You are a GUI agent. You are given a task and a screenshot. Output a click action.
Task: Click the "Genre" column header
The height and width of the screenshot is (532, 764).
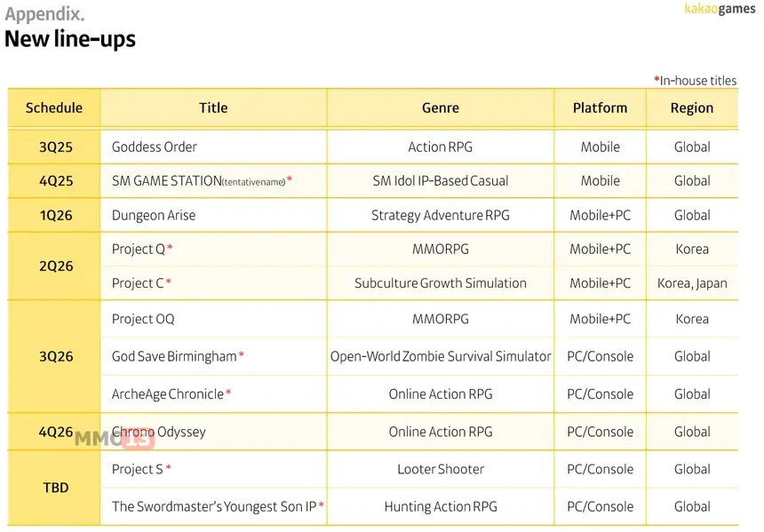441,107
